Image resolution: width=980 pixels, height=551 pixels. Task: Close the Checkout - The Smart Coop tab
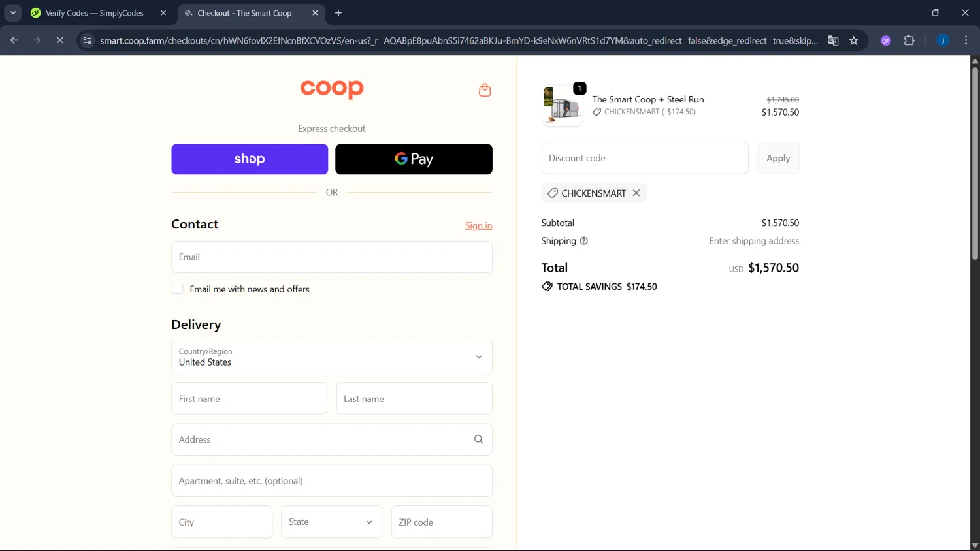pyautogui.click(x=315, y=13)
